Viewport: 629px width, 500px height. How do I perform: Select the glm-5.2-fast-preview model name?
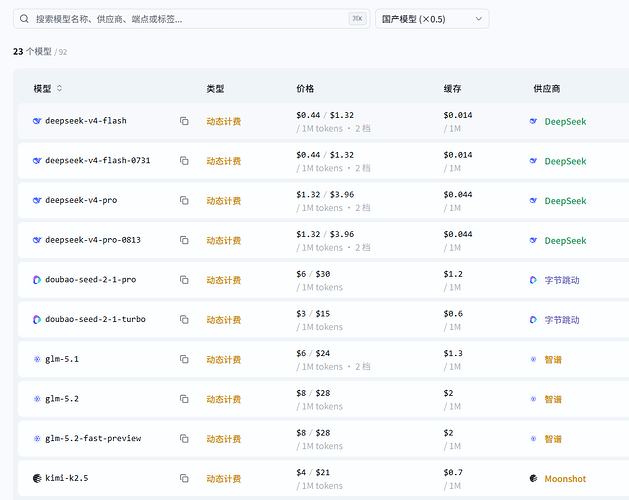(93, 439)
